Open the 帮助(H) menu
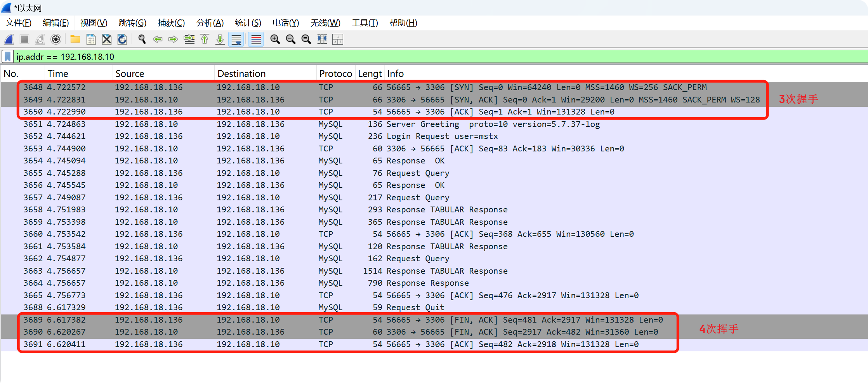The width and height of the screenshot is (868, 389). pyautogui.click(x=403, y=23)
